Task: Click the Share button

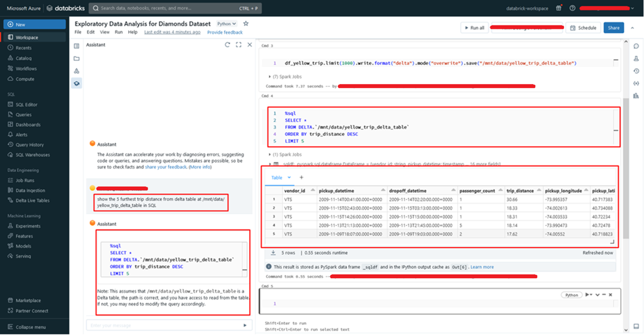Action: pyautogui.click(x=613, y=28)
